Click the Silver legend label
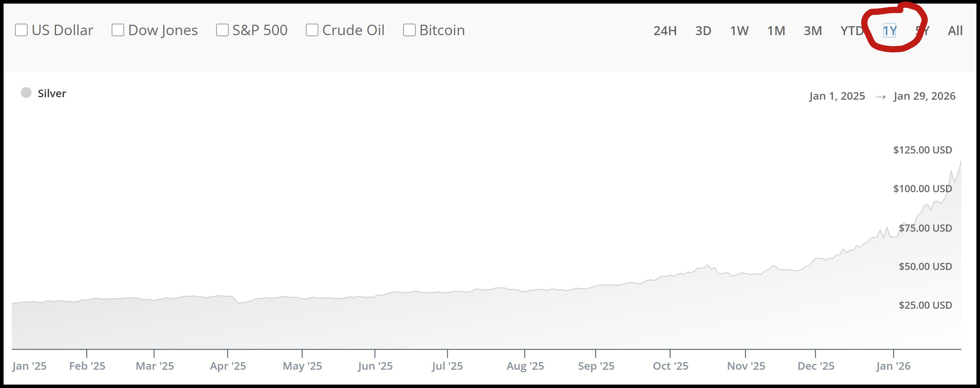Image resolution: width=980 pixels, height=388 pixels. pos(52,94)
